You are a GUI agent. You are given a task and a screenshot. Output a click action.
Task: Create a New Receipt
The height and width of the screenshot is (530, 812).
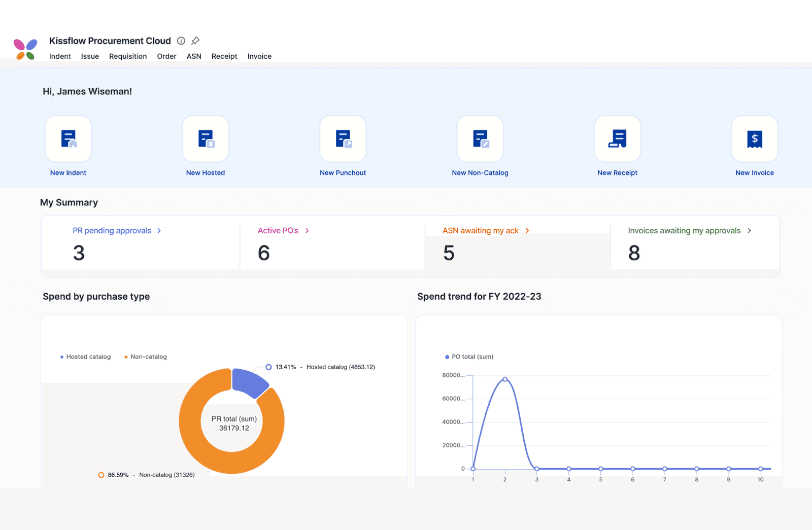point(617,138)
